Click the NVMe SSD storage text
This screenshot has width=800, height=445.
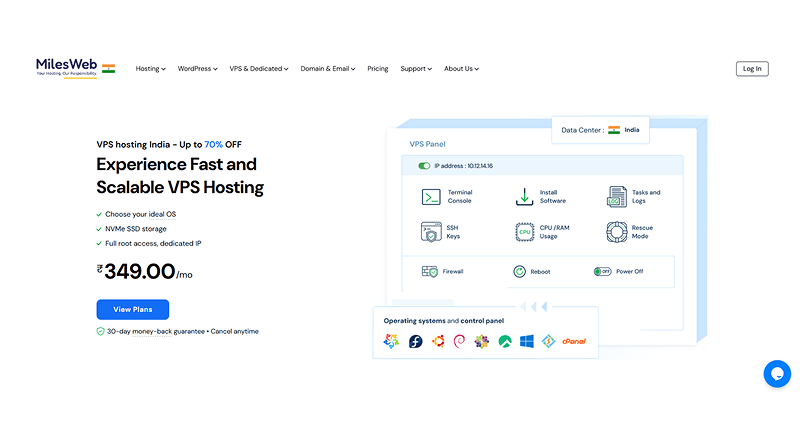(136, 229)
